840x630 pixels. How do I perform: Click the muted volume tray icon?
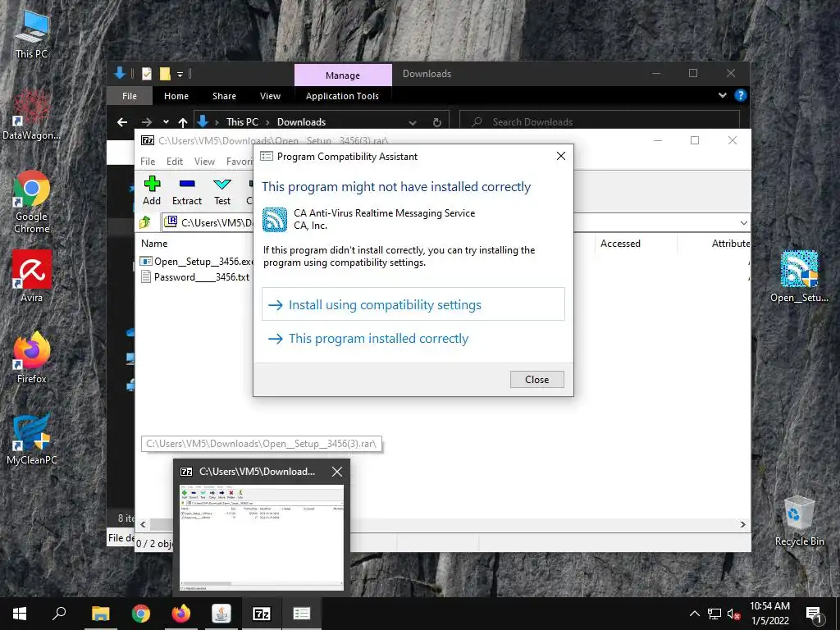coord(734,614)
